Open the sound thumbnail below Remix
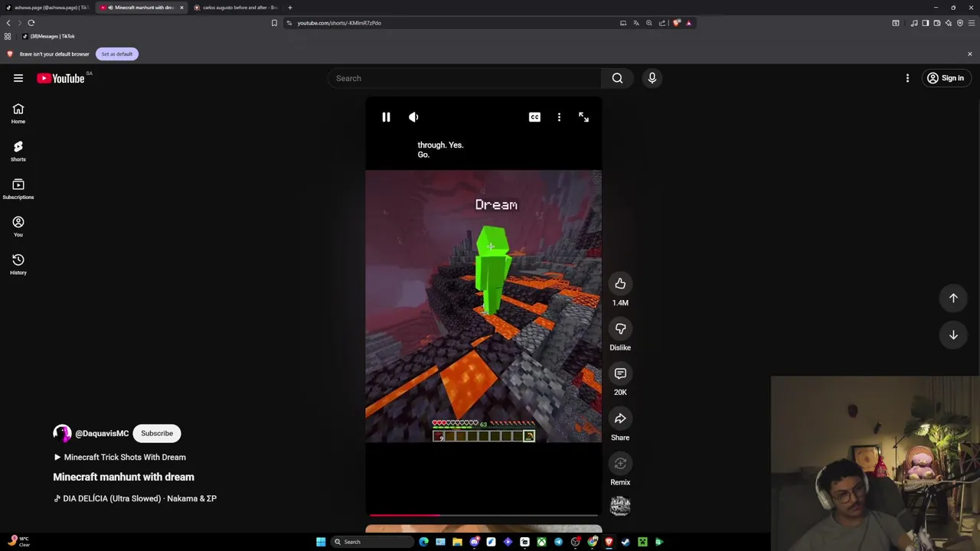Viewport: 980px width, 551px height. click(x=620, y=506)
